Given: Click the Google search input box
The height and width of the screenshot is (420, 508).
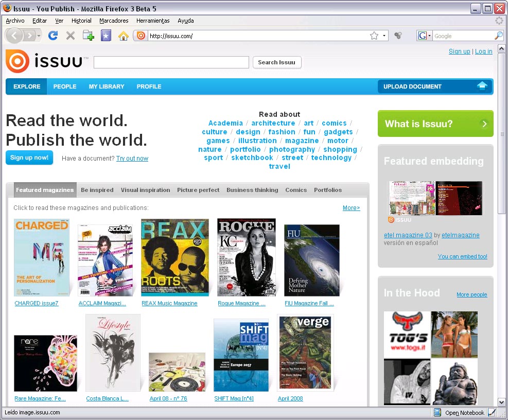Looking at the screenshot, I should point(463,36).
